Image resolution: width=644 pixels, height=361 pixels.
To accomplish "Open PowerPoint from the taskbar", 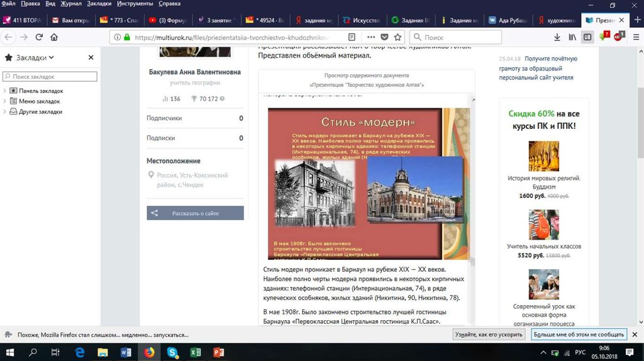I will coord(218,352).
